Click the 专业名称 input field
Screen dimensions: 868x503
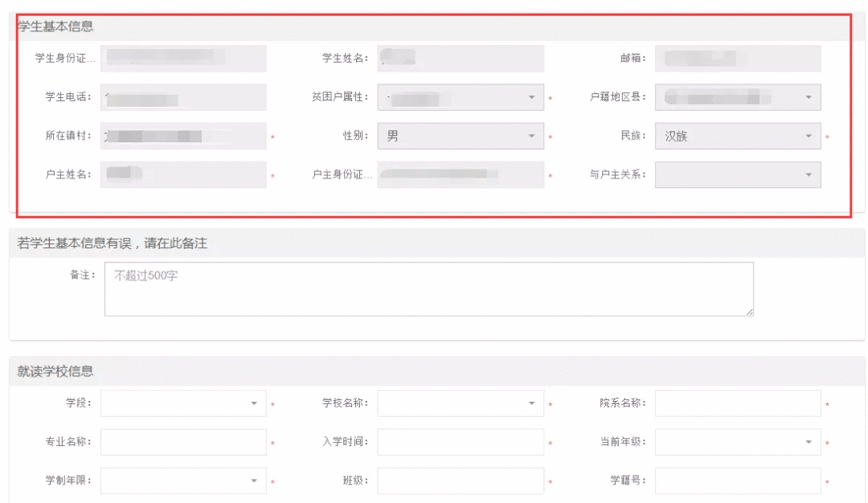tap(183, 442)
